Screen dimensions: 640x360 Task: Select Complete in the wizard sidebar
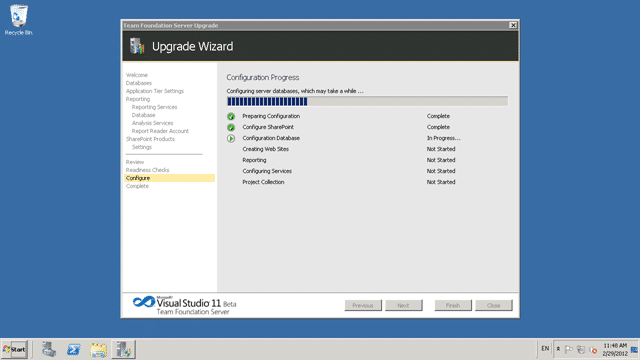[137, 186]
